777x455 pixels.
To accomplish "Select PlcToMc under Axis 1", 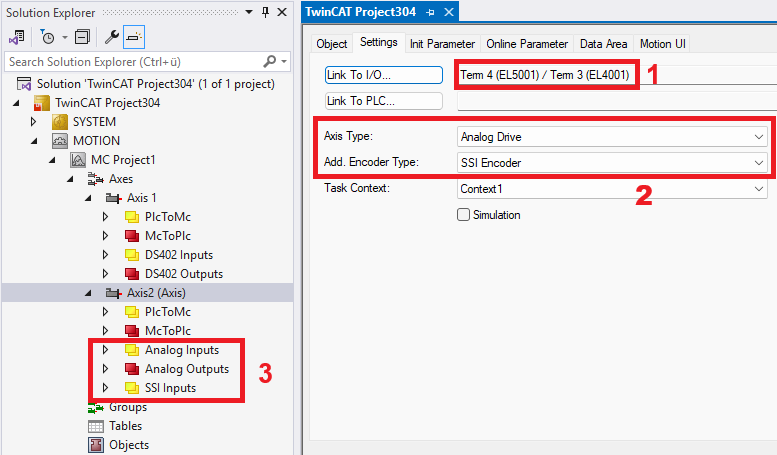I will click(167, 217).
